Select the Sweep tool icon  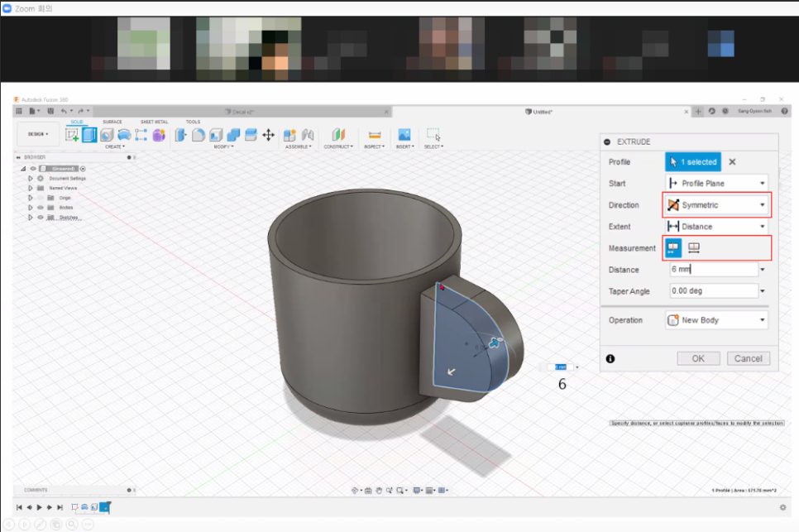click(x=124, y=135)
